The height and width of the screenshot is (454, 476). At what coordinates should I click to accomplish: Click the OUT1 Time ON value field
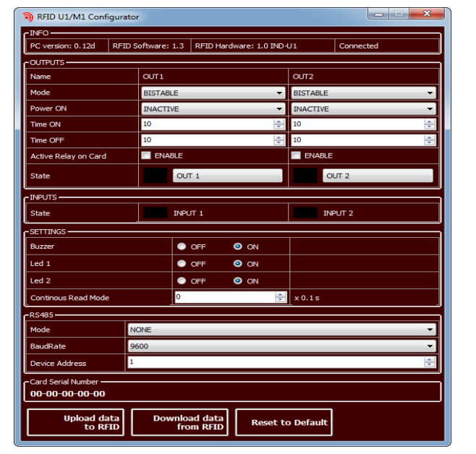point(208,124)
